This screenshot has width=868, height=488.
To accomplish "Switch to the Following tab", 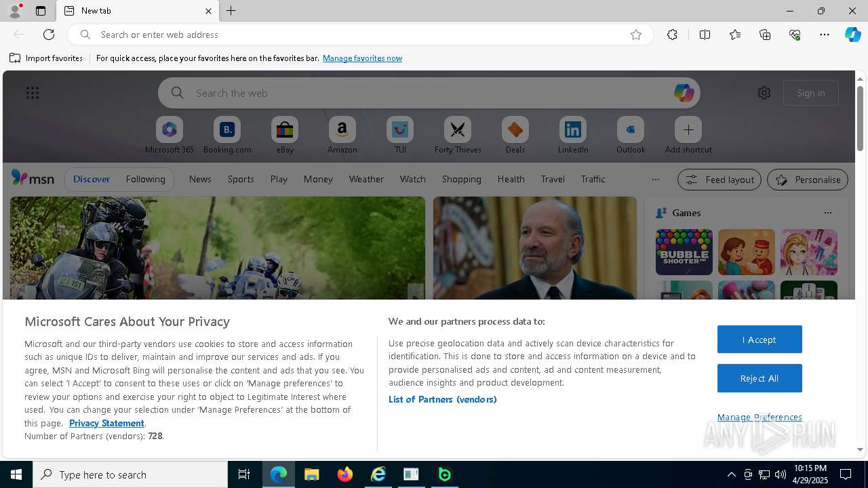I will tap(145, 179).
